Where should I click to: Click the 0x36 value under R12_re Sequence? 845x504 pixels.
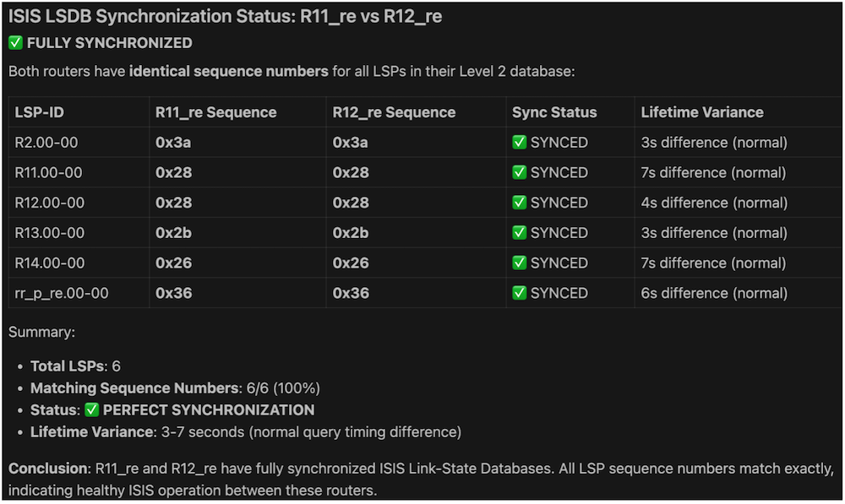[x=351, y=293]
